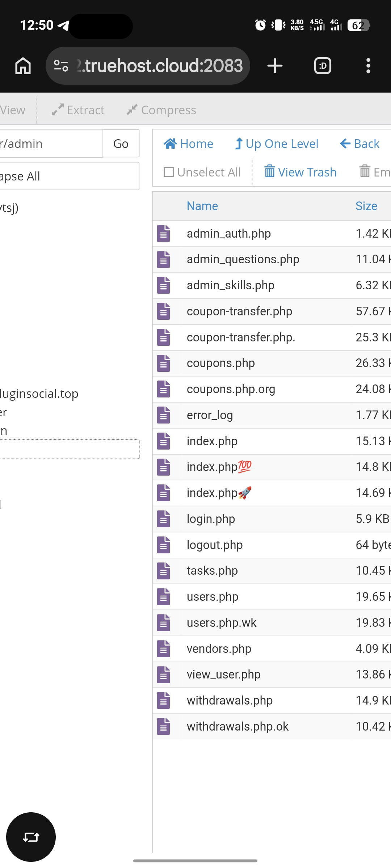
Task: Click the file icon for error_log
Action: [x=164, y=415]
